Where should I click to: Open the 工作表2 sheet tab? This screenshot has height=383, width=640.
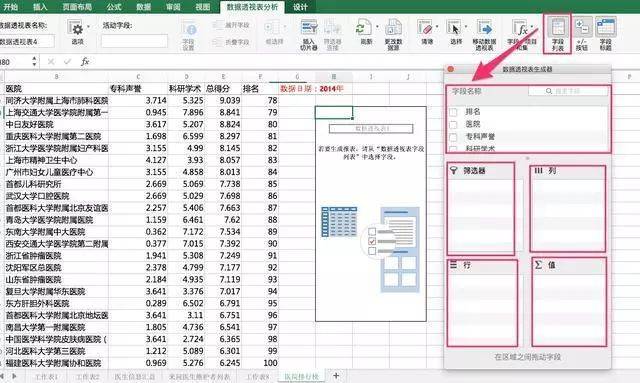click(87, 376)
